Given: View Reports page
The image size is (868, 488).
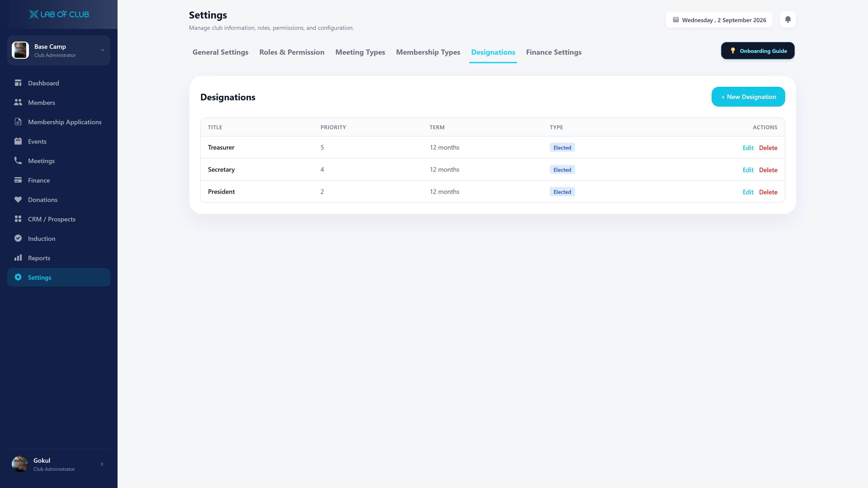Looking at the screenshot, I should pyautogui.click(x=59, y=258).
